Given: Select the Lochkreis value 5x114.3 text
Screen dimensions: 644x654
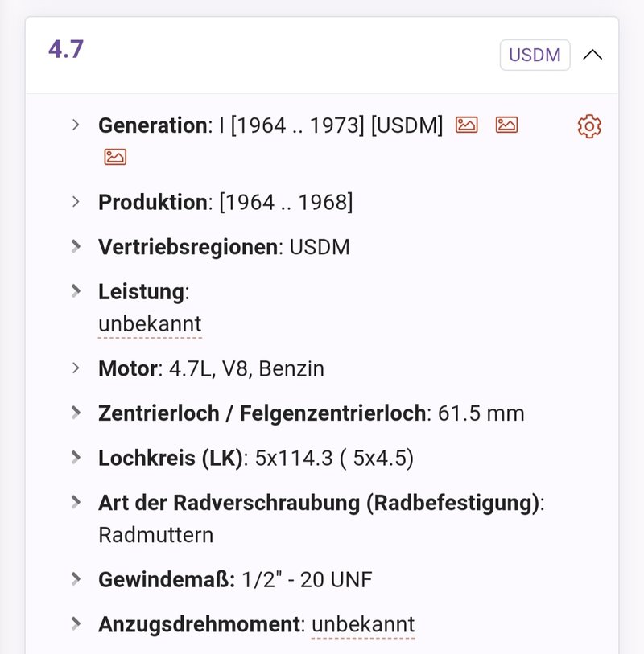Looking at the screenshot, I should coord(294,458).
